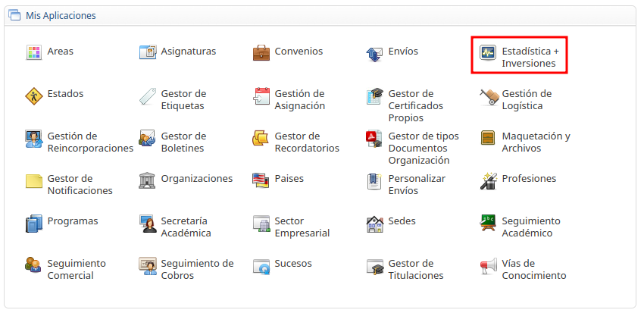Open Gestión de Logística link
Screen dimensions: 644x313
click(x=527, y=100)
